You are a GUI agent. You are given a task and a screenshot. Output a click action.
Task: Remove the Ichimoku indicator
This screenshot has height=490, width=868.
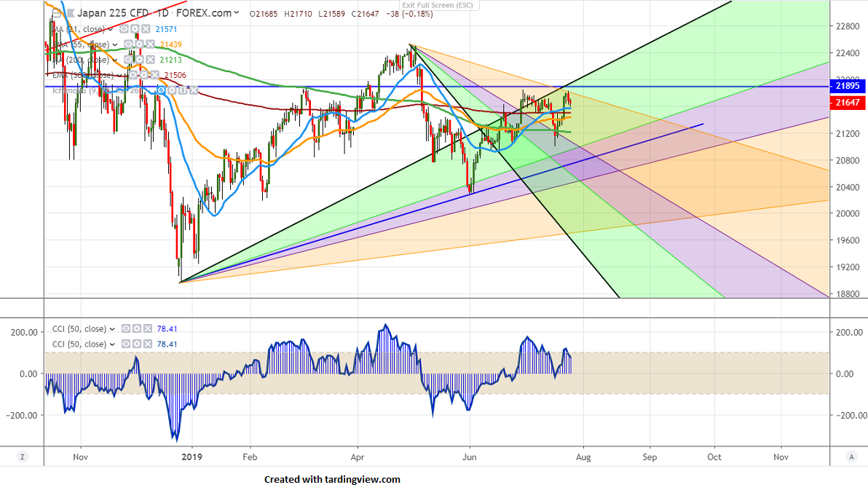click(x=193, y=90)
